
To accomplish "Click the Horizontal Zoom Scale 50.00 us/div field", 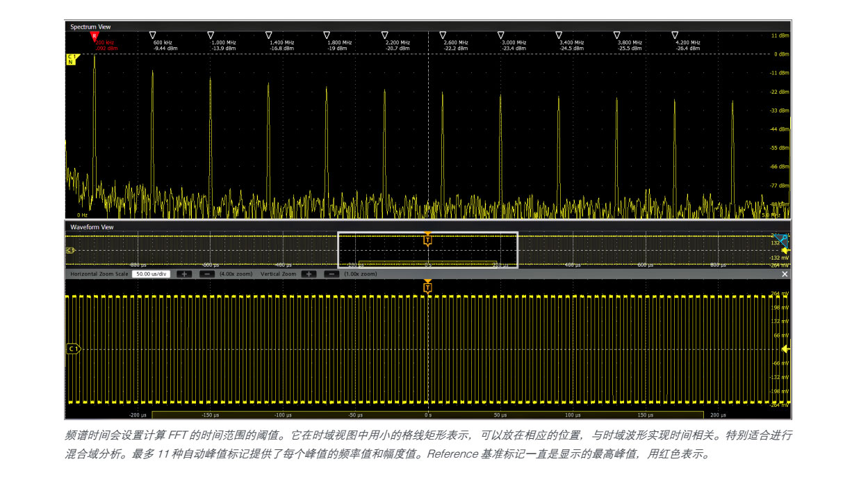I will (x=151, y=274).
